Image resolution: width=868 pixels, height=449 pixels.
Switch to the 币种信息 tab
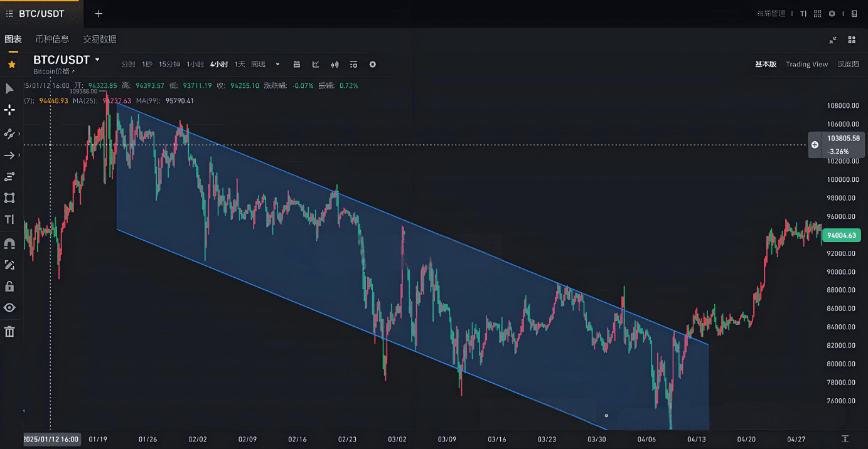[52, 40]
